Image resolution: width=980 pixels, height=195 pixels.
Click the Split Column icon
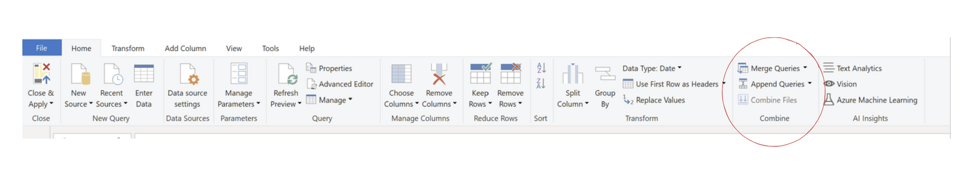[x=573, y=74]
